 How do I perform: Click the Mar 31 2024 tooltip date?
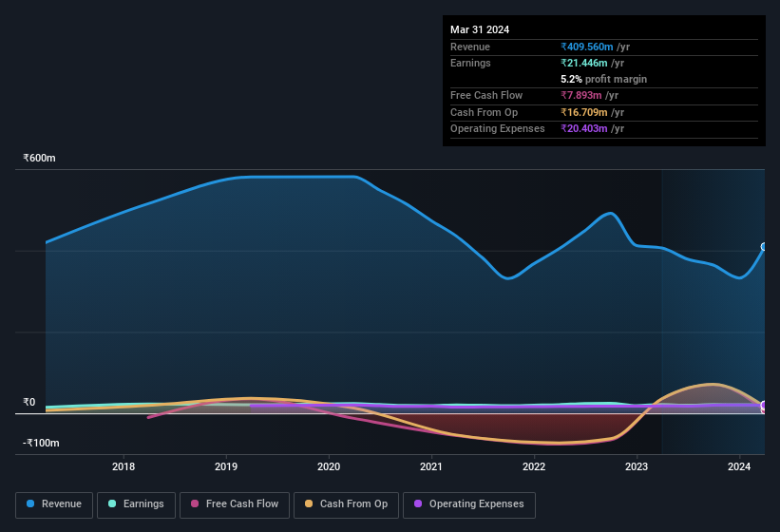click(x=480, y=29)
